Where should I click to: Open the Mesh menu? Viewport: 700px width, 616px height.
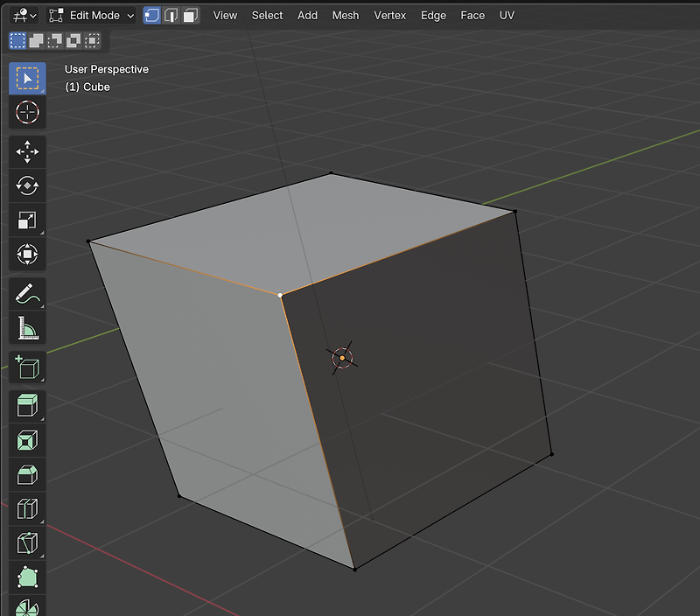[x=346, y=15]
